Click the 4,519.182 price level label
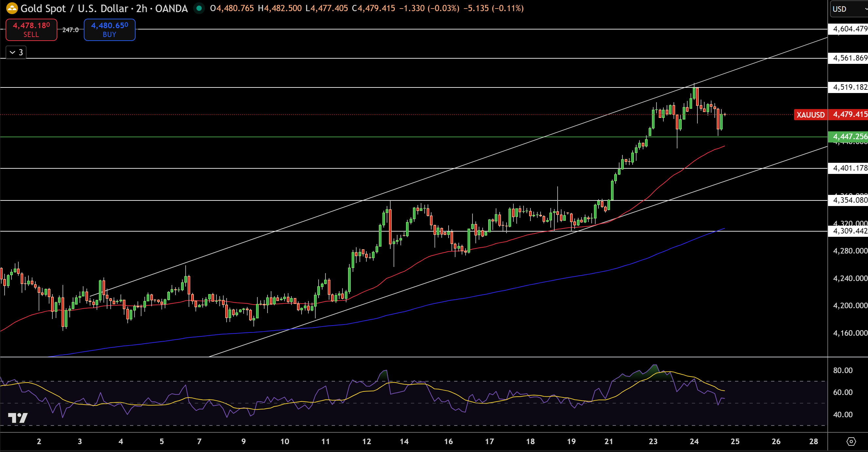868x452 pixels. [848, 87]
